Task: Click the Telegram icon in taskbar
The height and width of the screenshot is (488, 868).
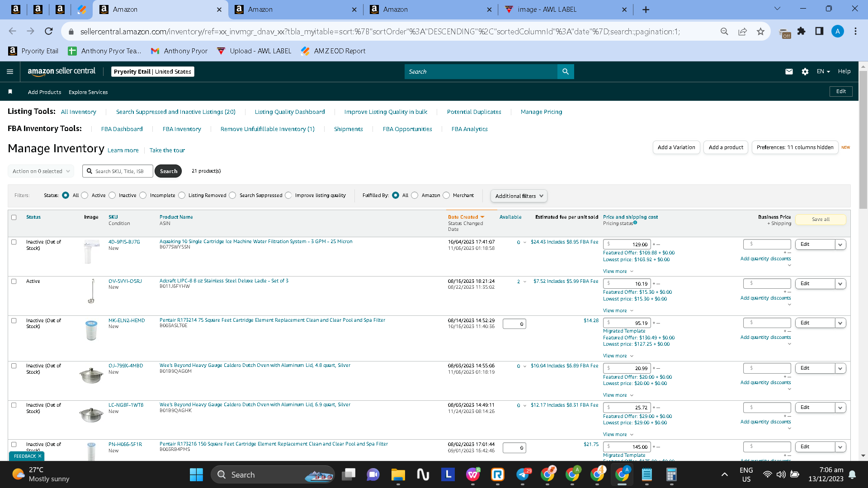Action: pyautogui.click(x=523, y=474)
